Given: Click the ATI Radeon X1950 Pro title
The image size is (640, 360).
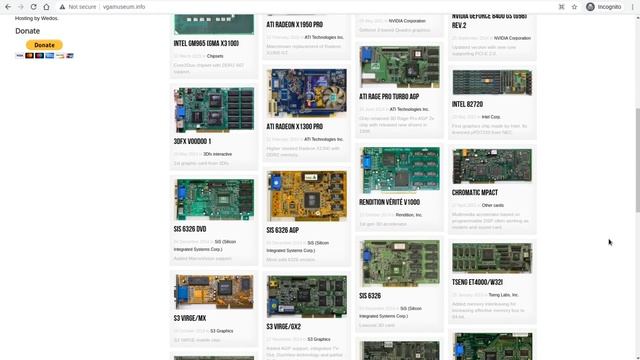Looking at the screenshot, I should (295, 25).
